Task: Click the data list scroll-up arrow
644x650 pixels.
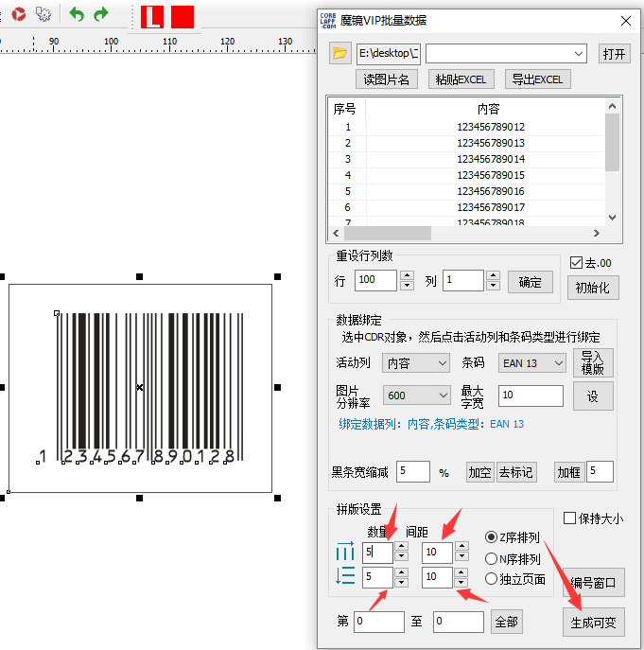Action: tap(612, 106)
